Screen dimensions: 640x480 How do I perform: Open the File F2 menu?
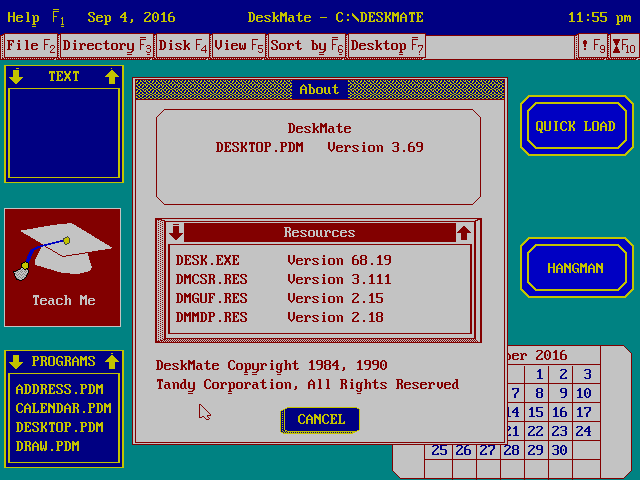tap(31, 46)
